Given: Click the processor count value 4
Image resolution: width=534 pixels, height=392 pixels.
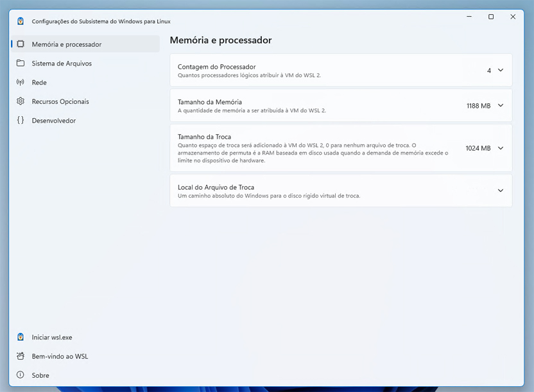Looking at the screenshot, I should click(489, 71).
